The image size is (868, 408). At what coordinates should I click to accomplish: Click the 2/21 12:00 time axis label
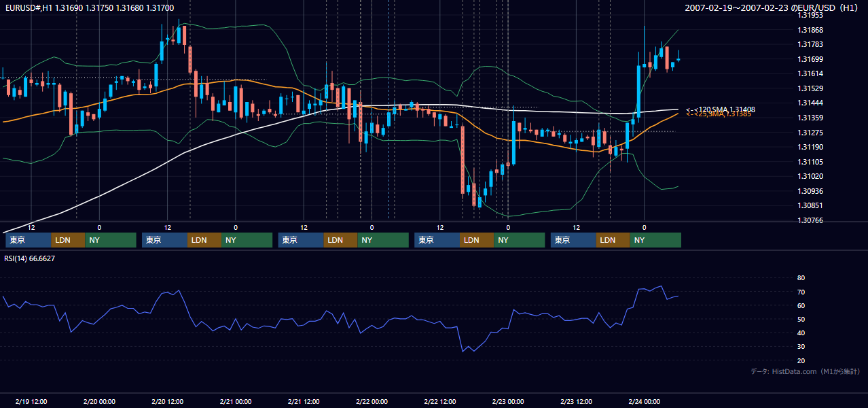pyautogui.click(x=304, y=401)
